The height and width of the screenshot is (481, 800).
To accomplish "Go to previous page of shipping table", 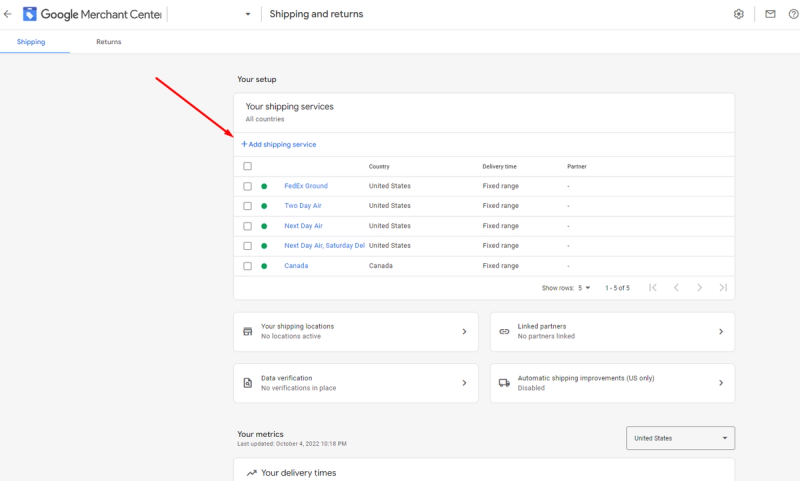I will tap(676, 287).
